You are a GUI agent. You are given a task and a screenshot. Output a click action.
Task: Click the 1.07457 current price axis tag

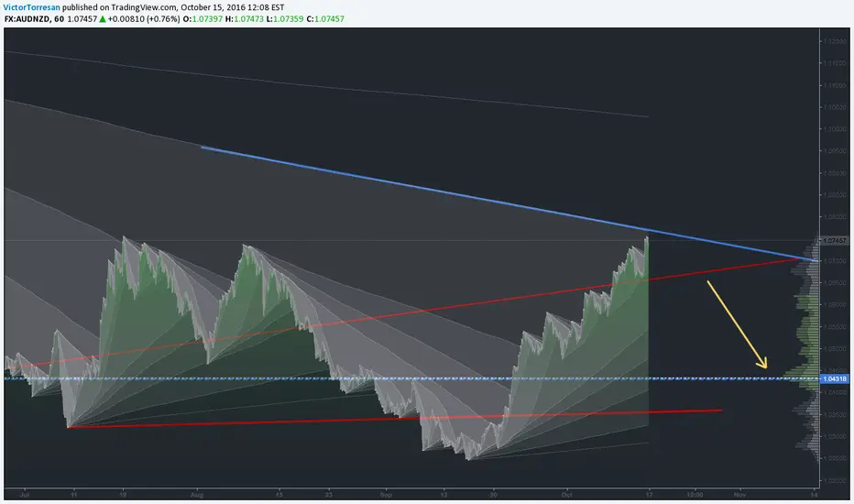(834, 240)
